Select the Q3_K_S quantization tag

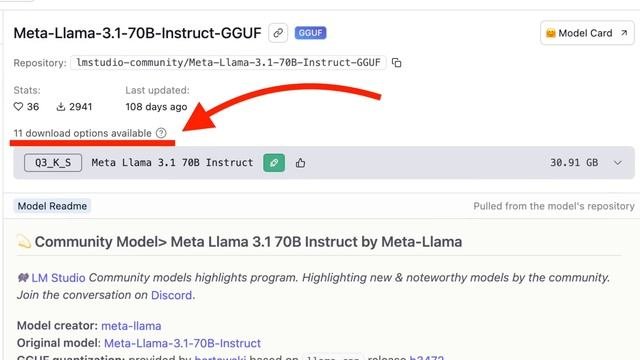(53, 163)
